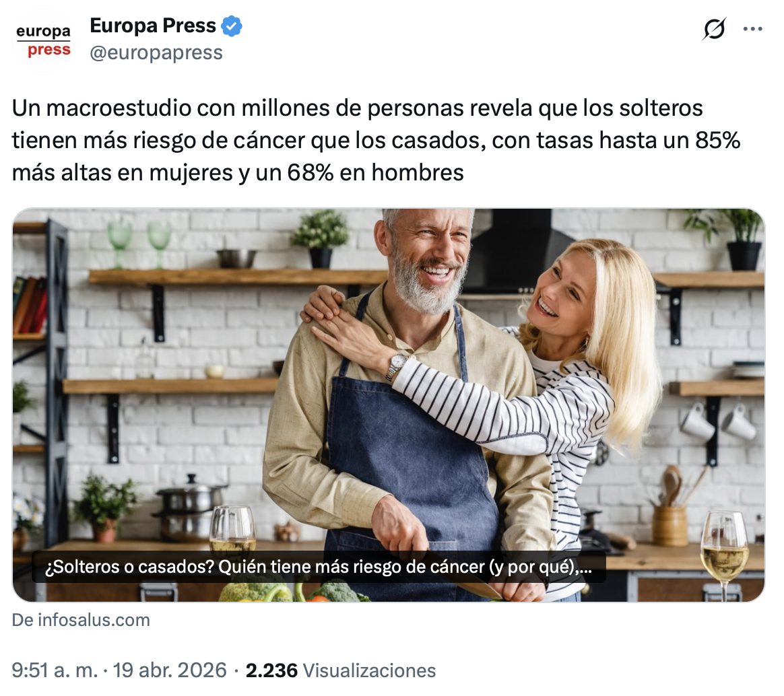Open the @europapress handle link
The width and height of the screenshot is (784, 696).
[156, 53]
